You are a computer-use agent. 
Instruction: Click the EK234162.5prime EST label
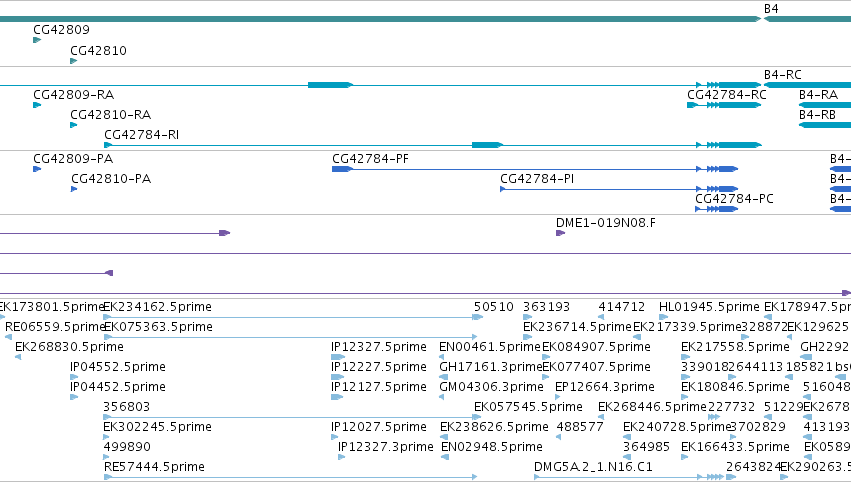click(x=157, y=307)
